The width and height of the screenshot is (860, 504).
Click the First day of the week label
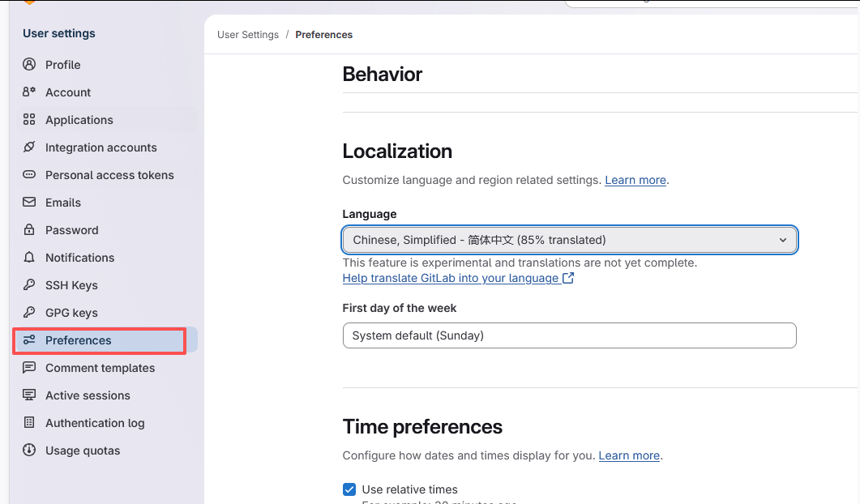400,308
